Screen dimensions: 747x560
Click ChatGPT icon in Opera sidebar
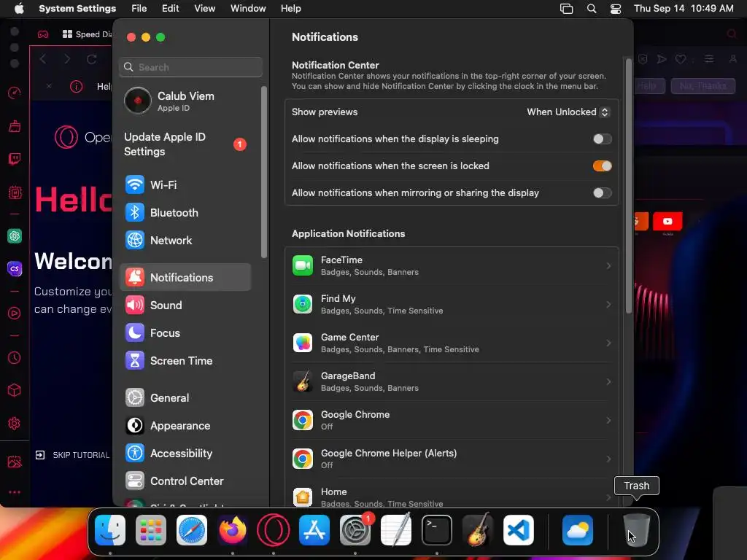click(x=15, y=236)
